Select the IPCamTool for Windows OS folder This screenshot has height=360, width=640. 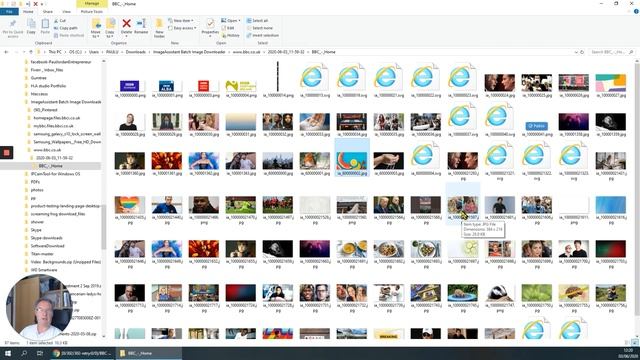(x=55, y=174)
